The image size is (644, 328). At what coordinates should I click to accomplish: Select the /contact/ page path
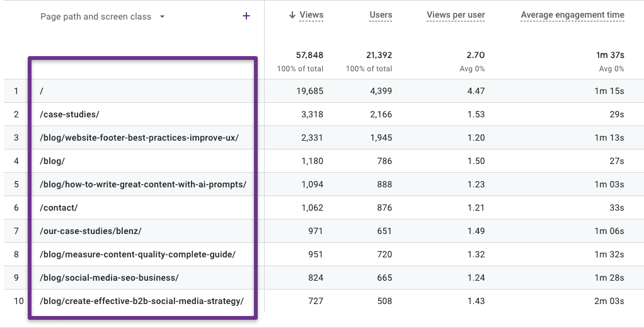tap(59, 208)
